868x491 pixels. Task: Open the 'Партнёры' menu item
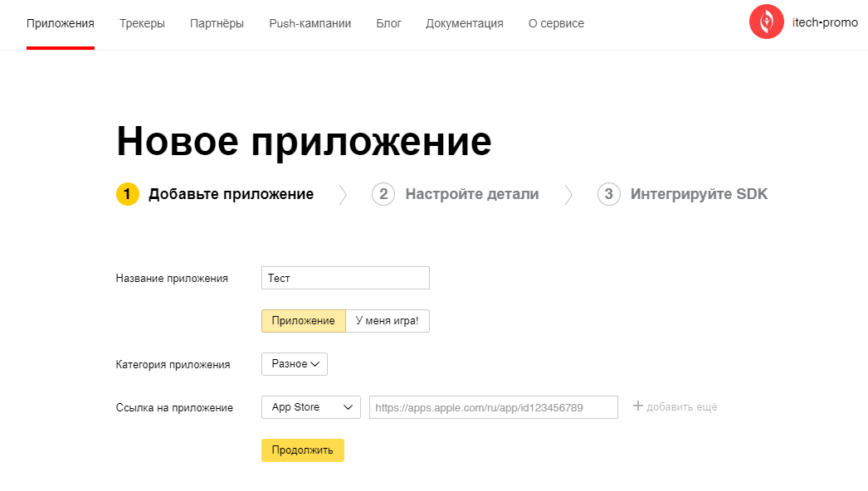[217, 23]
